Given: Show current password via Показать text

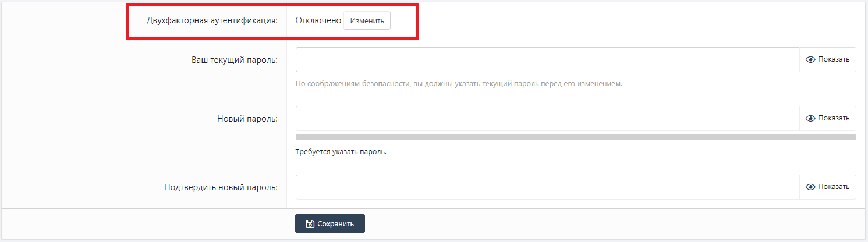Looking at the screenshot, I should click(834, 59).
